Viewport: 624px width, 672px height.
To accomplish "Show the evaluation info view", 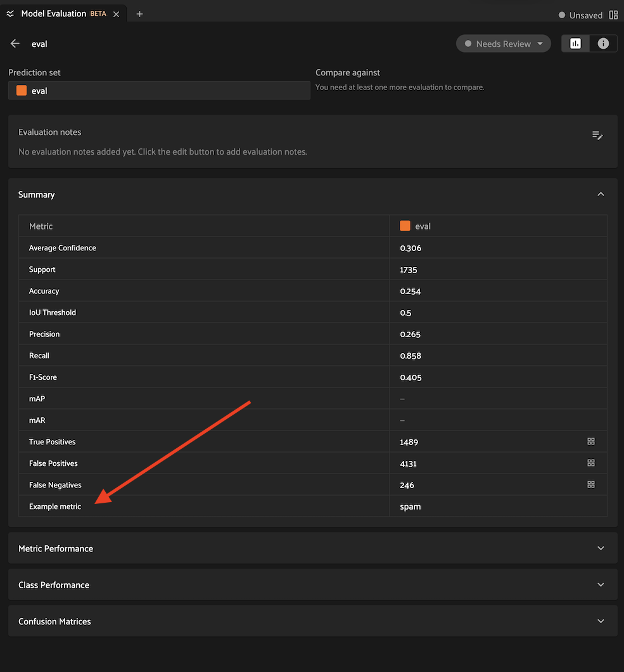I will 603,44.
